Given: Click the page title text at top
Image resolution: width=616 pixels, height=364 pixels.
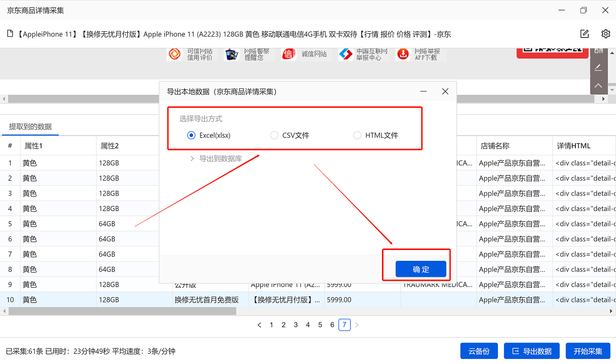Looking at the screenshot, I should (x=234, y=34).
